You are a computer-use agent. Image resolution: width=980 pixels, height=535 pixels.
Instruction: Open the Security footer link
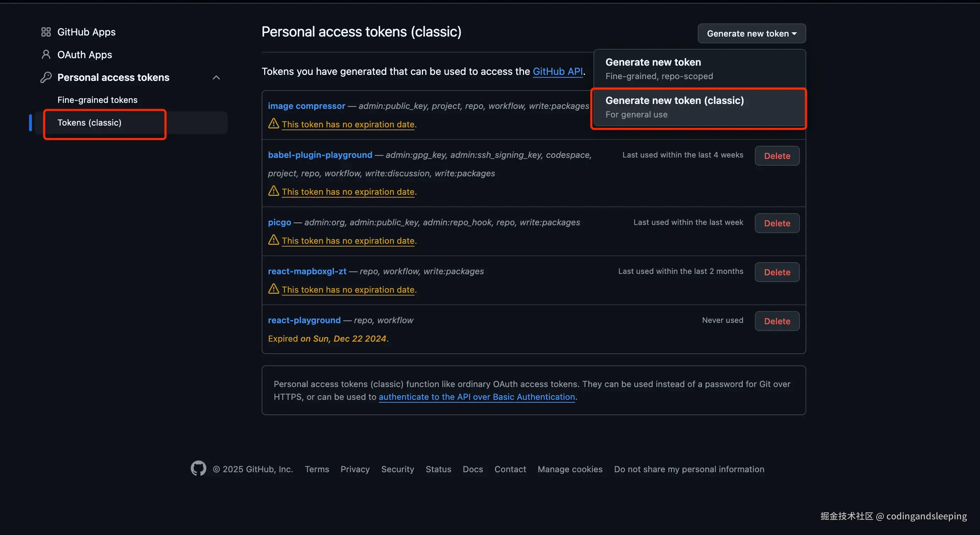[x=397, y=469]
